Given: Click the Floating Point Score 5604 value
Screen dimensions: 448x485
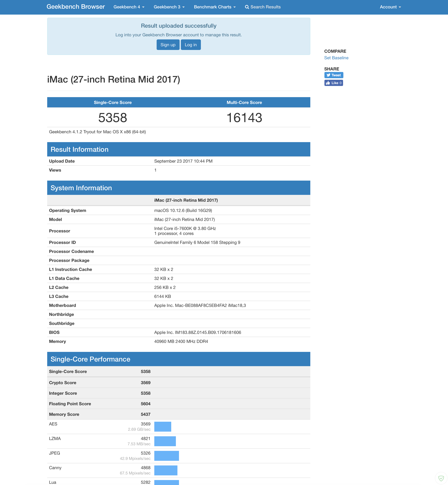Looking at the screenshot, I should [x=146, y=404].
